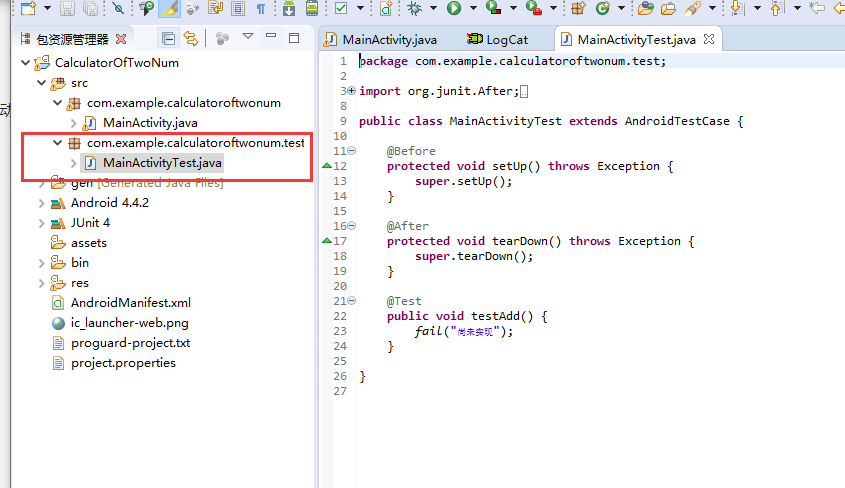
Task: Click the Run External Tools icon
Action: point(534,8)
